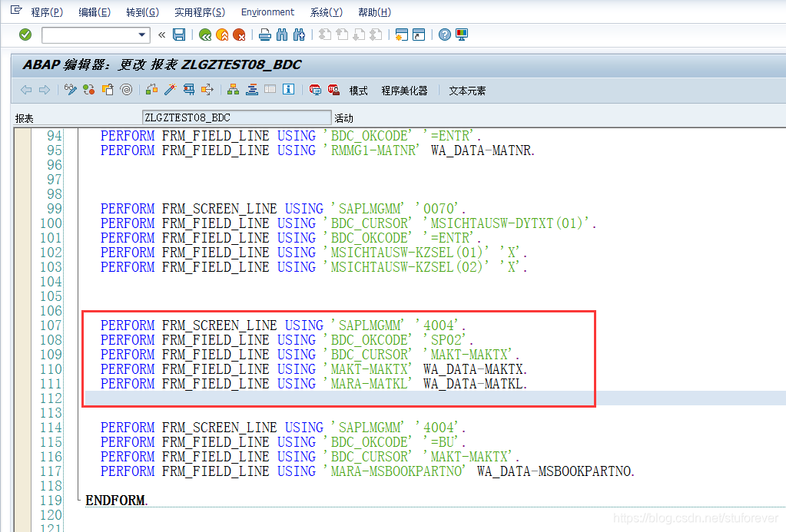Click the Enhance spiral icon
This screenshot has width=786, height=532.
click(126, 90)
